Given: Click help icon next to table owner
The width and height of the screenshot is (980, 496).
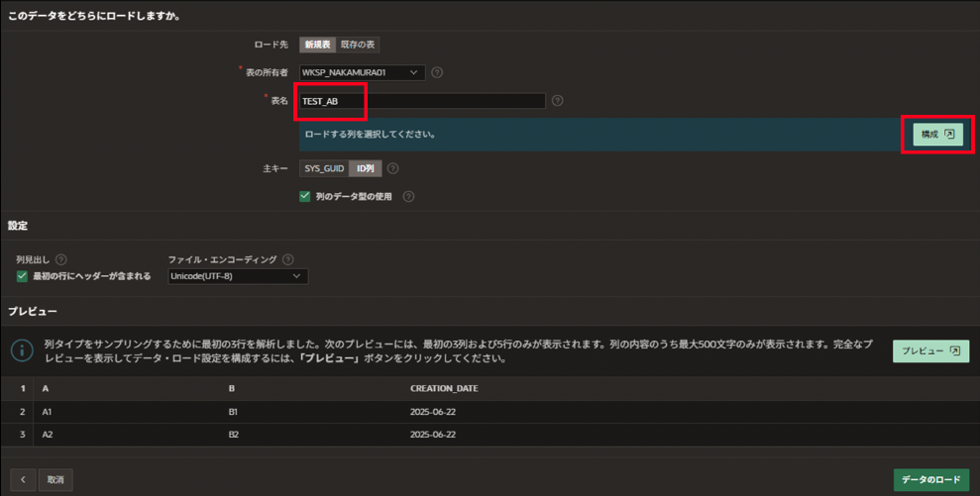Looking at the screenshot, I should [x=437, y=72].
